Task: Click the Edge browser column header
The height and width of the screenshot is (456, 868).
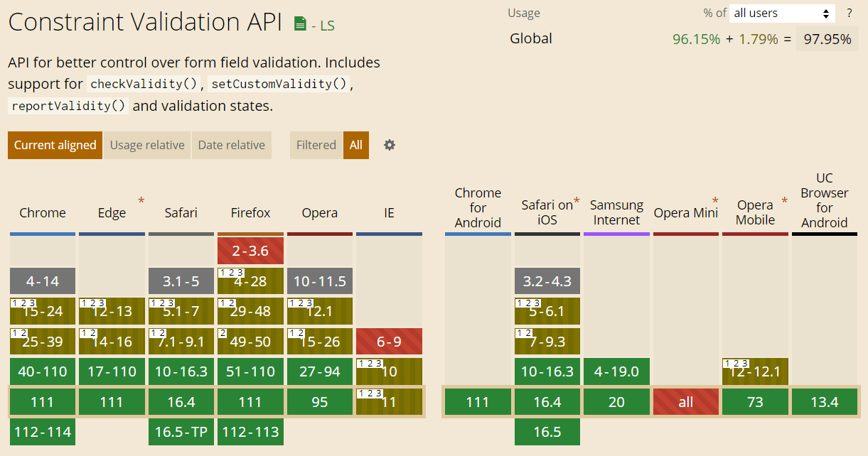Action: coord(112,213)
